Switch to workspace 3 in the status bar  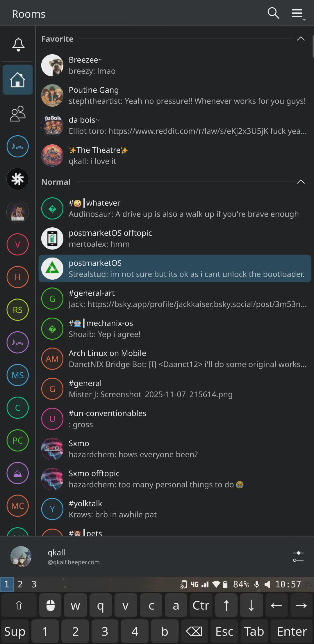pos(34,584)
